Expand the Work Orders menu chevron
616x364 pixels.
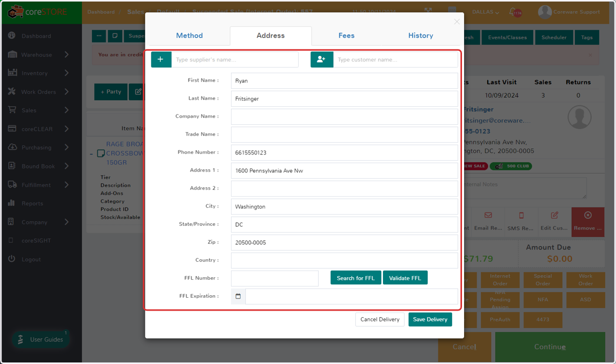tap(67, 92)
